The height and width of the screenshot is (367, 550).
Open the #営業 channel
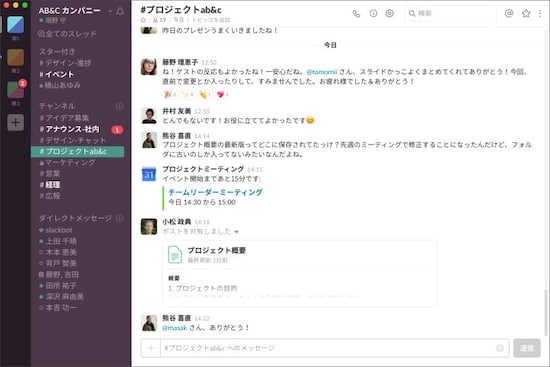tap(50, 174)
